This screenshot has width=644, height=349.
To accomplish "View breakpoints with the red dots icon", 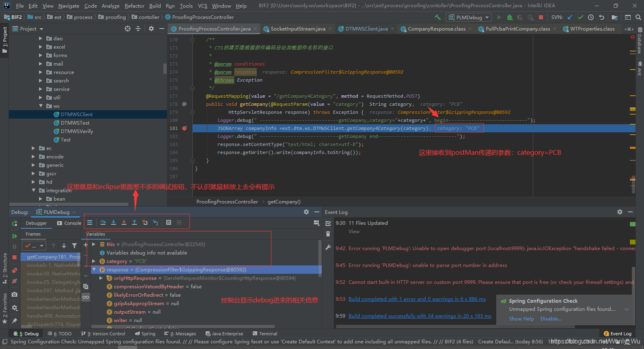I will tap(14, 270).
